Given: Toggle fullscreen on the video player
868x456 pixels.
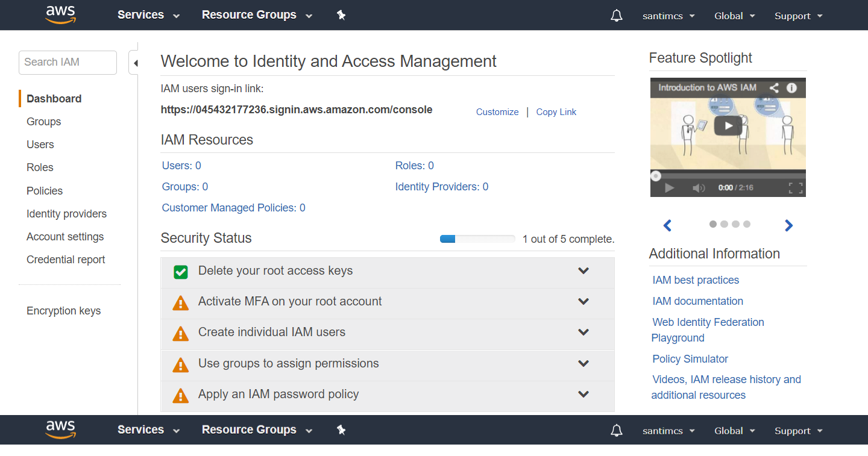Looking at the screenshot, I should (x=796, y=188).
